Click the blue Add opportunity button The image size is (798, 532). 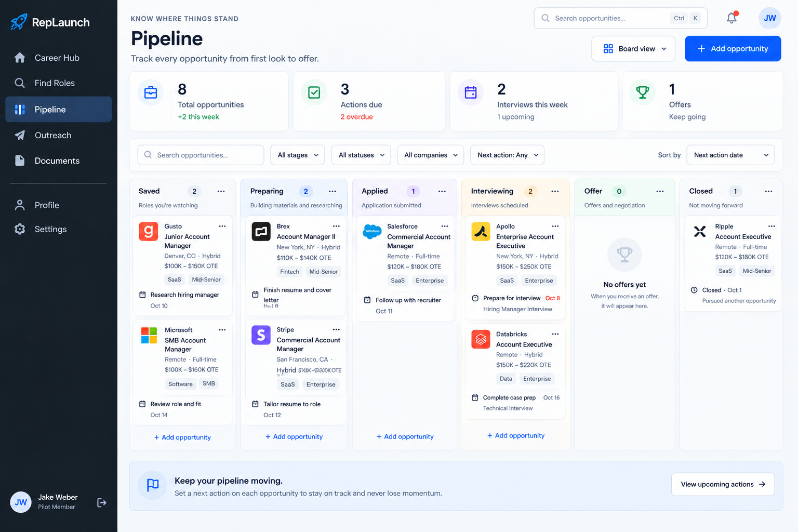[733, 49]
